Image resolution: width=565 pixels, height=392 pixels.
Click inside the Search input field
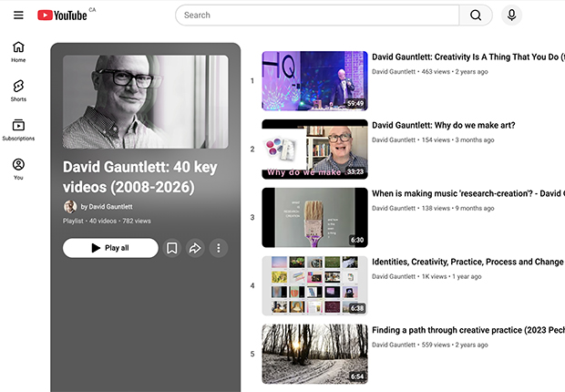pos(319,15)
